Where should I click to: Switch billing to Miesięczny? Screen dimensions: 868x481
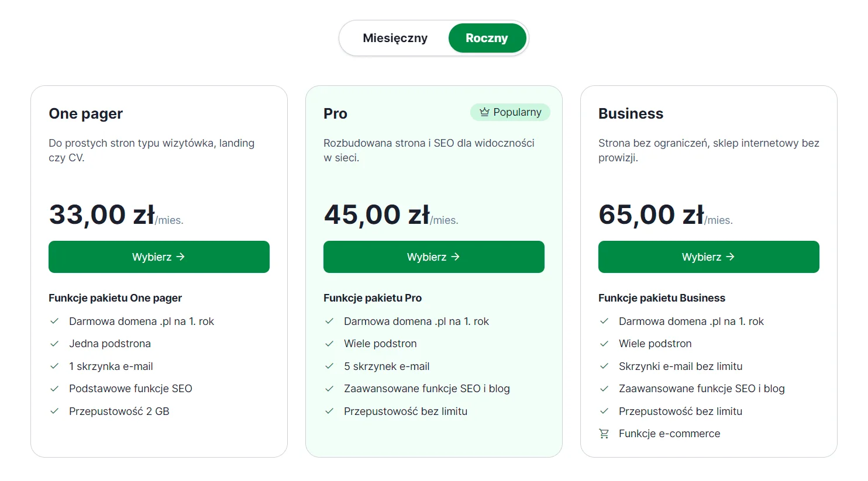coord(395,38)
